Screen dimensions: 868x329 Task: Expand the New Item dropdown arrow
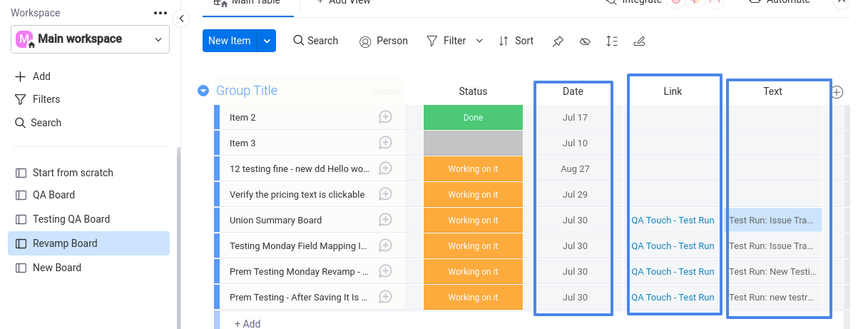(x=267, y=41)
